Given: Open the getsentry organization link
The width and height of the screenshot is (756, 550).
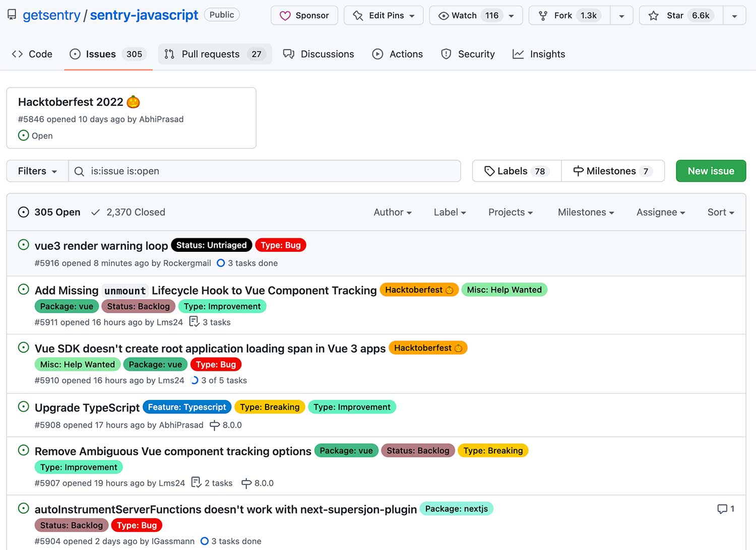Looking at the screenshot, I should tap(51, 15).
